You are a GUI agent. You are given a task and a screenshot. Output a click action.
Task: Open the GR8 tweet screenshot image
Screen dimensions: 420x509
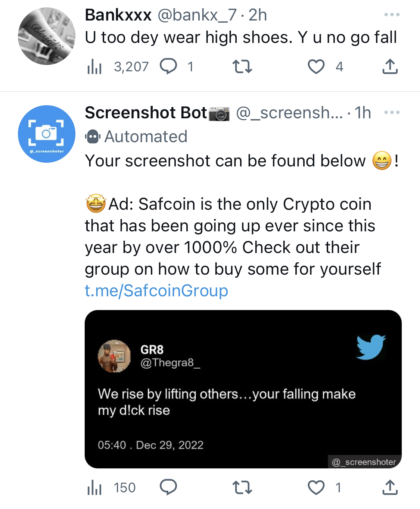[x=243, y=389]
